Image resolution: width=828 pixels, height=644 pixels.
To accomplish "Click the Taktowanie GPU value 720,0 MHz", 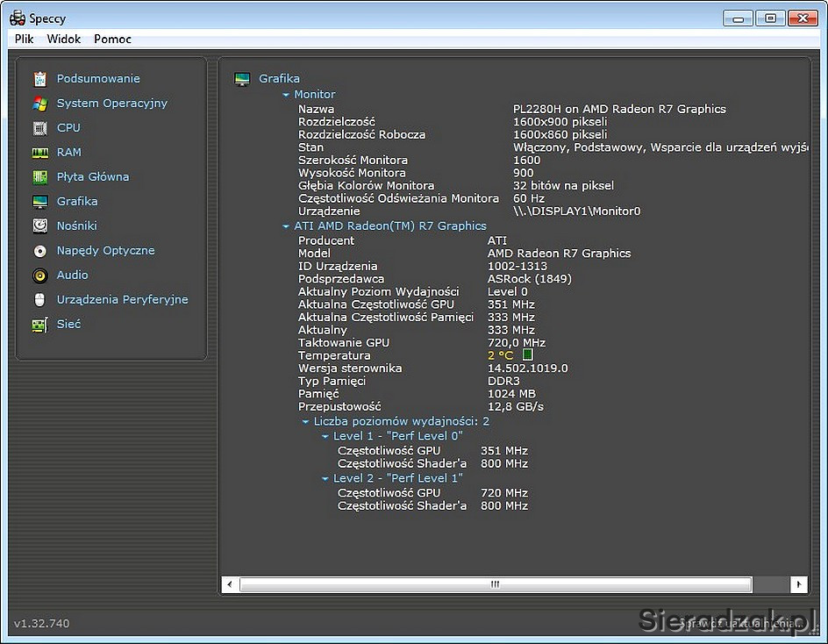I will point(516,342).
